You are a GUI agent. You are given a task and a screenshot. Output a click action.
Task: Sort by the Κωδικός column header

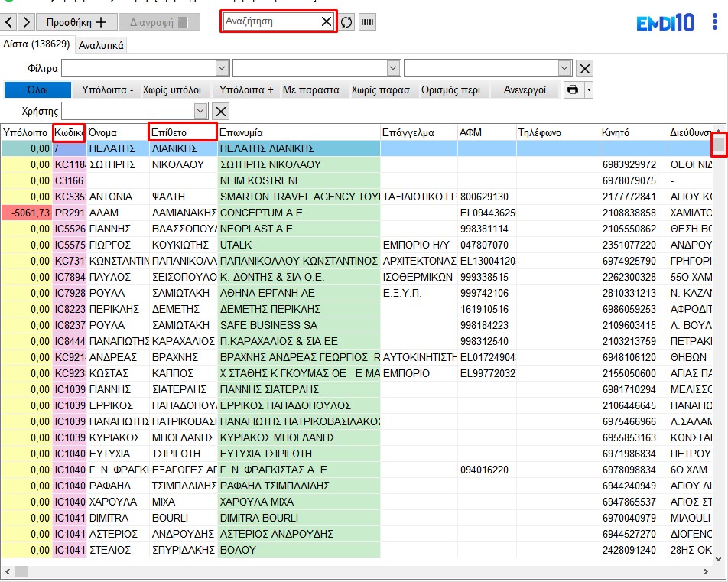pos(69,132)
